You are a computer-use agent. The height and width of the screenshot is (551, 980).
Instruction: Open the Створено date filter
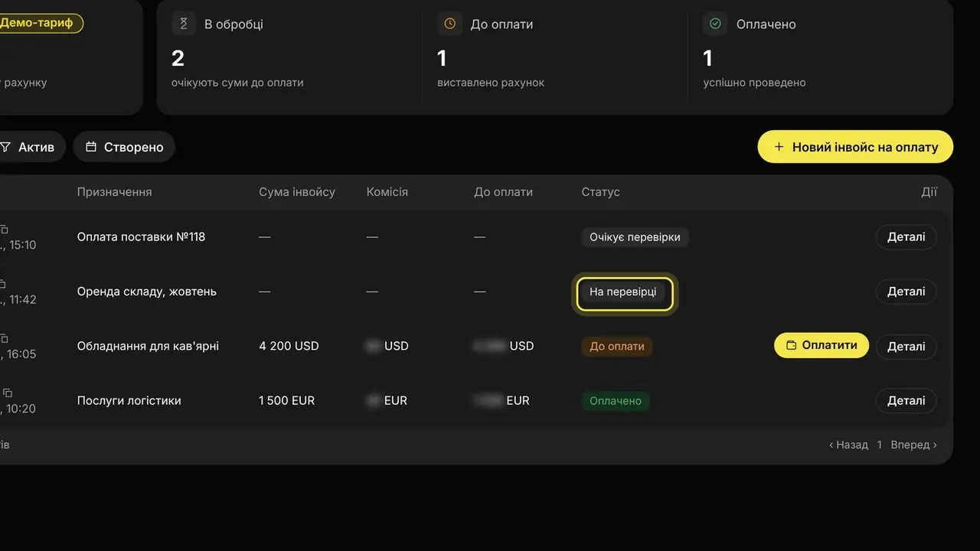124,147
